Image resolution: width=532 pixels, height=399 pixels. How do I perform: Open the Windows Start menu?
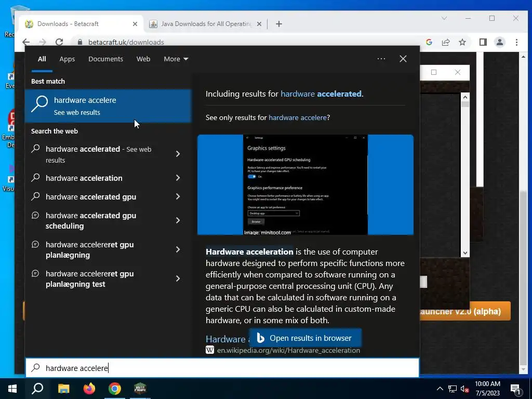point(12,389)
